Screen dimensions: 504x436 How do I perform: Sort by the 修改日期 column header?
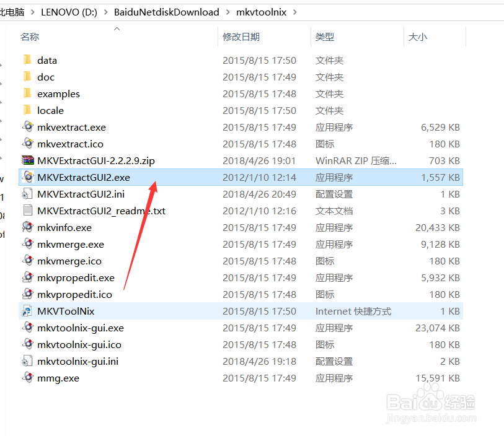tap(241, 37)
